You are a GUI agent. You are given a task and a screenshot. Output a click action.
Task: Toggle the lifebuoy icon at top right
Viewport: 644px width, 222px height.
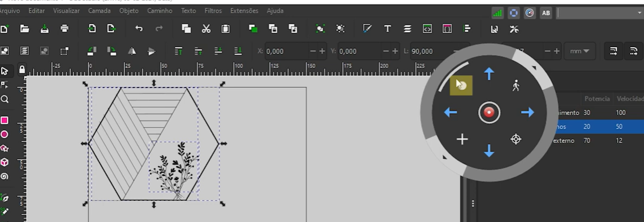click(513, 13)
